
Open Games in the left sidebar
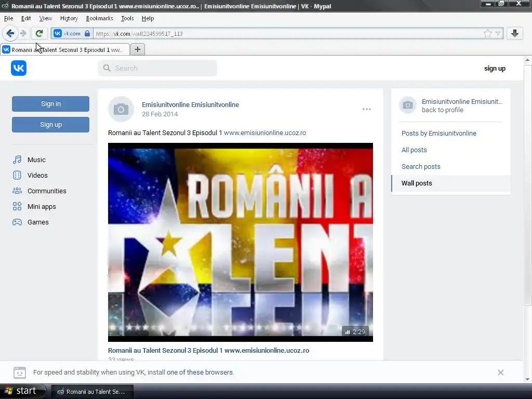[38, 222]
